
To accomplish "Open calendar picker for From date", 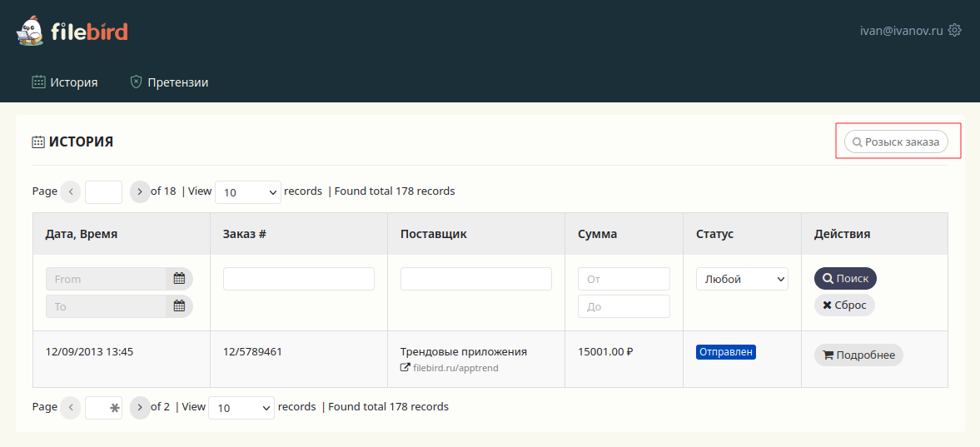I will 179,279.
